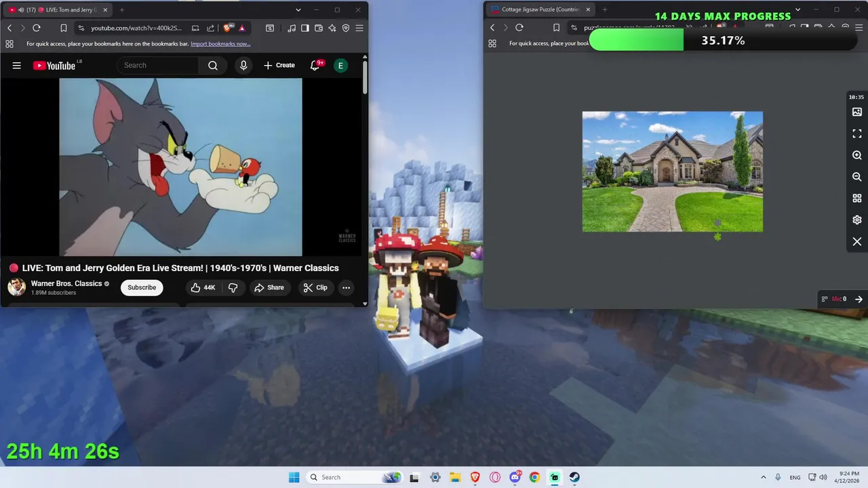Like the Tom and Jerry live stream
The height and width of the screenshot is (488, 868).
(x=203, y=287)
